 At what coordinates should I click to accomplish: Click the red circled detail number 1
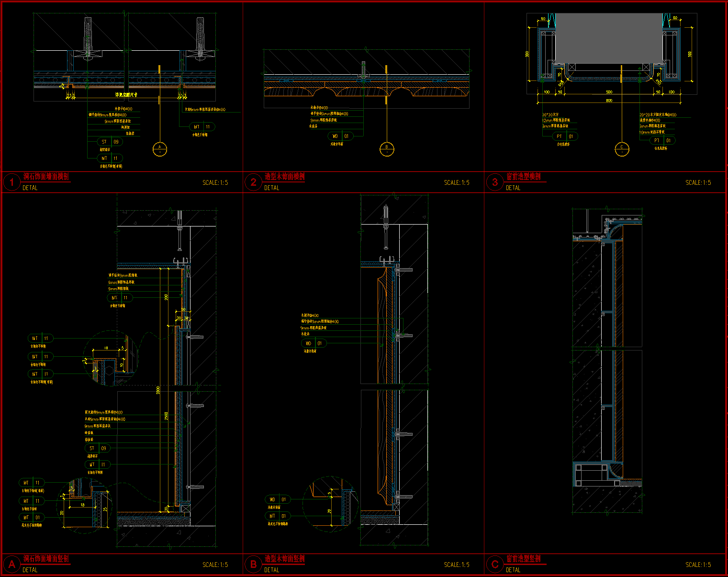pyautogui.click(x=11, y=182)
